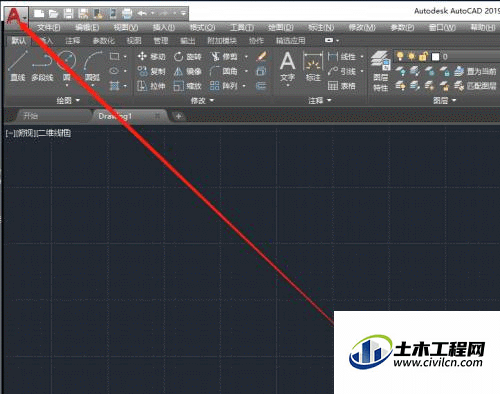Select the 拉伸 stretch tool
500x394 pixels.
pyautogui.click(x=151, y=86)
